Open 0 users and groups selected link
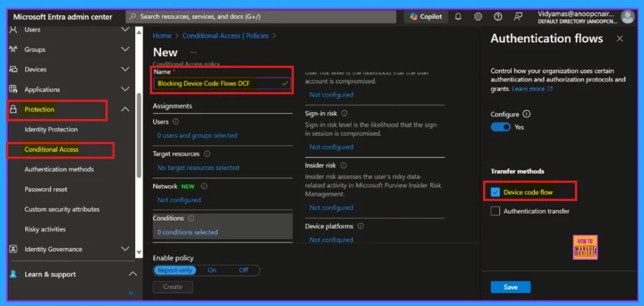Image resolution: width=644 pixels, height=306 pixels. click(197, 135)
